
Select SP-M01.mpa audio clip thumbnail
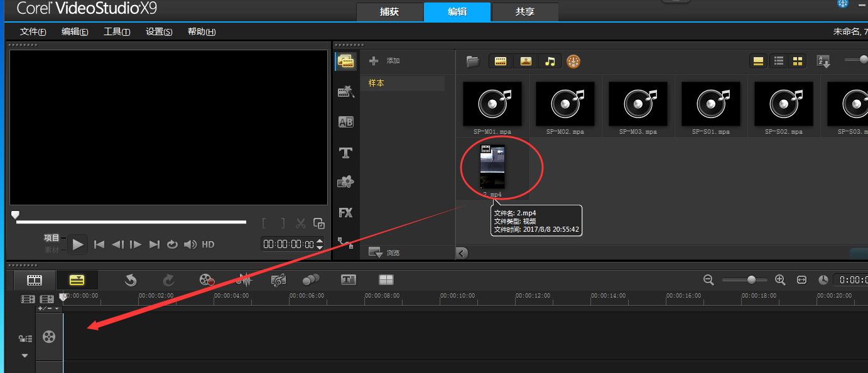492,104
